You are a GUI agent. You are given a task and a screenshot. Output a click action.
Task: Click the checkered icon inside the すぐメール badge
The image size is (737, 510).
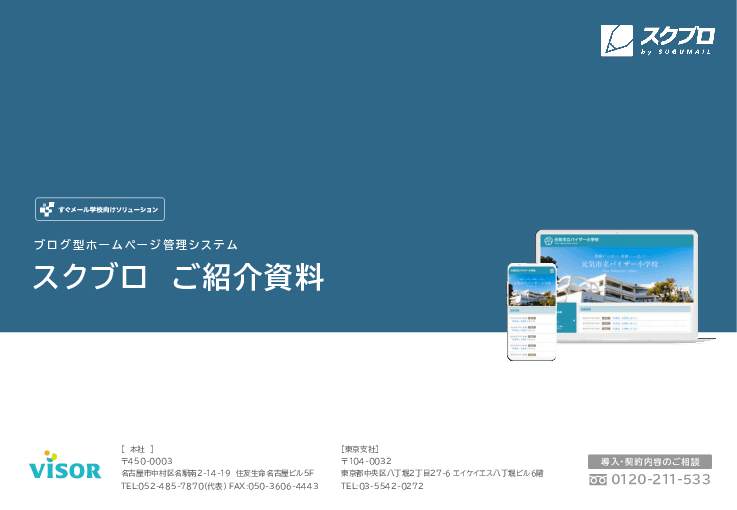pos(47,209)
